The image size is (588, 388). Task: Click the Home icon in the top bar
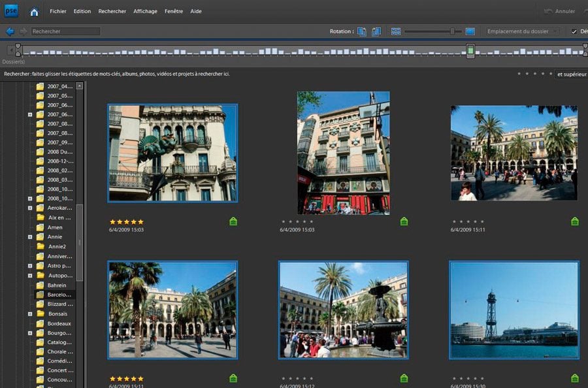34,11
